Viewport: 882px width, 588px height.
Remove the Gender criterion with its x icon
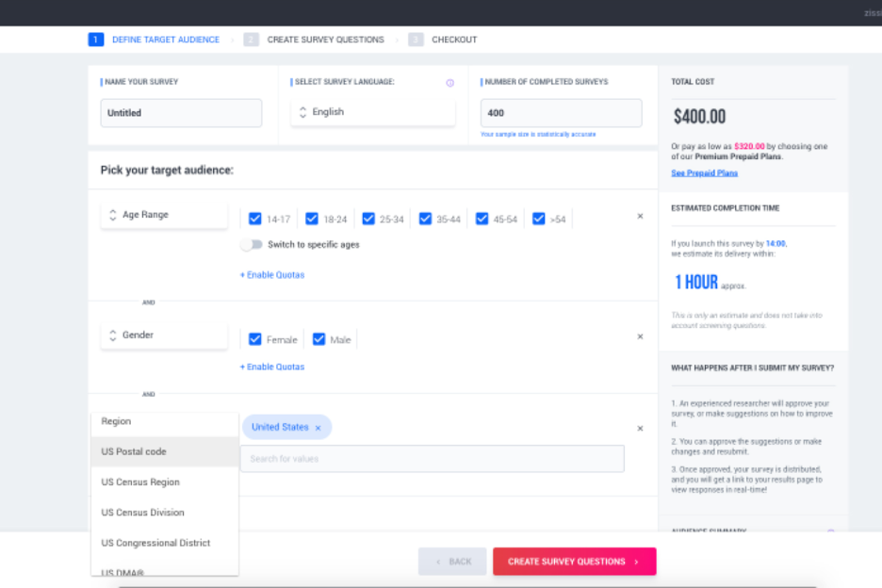point(640,336)
